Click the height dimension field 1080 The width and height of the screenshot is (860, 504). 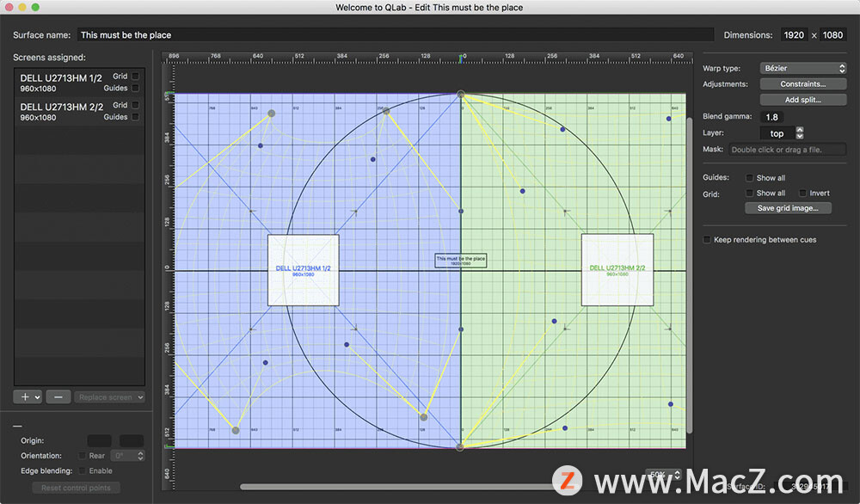832,34
